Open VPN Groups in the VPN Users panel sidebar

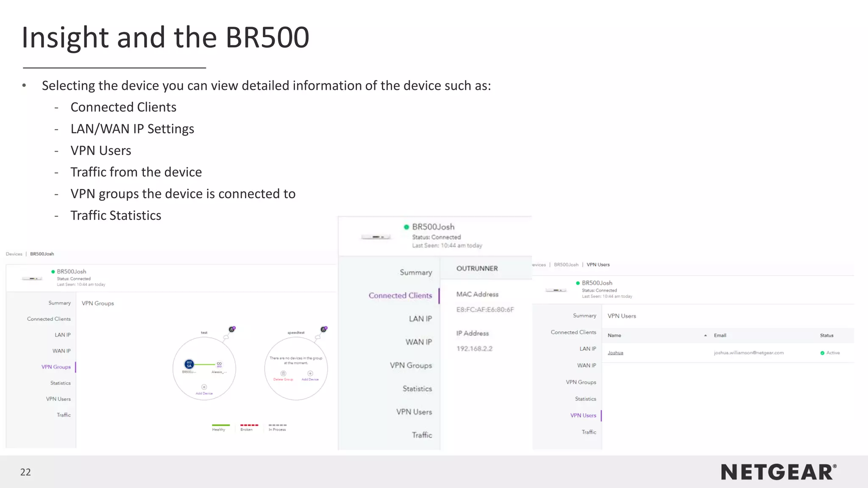tap(581, 382)
